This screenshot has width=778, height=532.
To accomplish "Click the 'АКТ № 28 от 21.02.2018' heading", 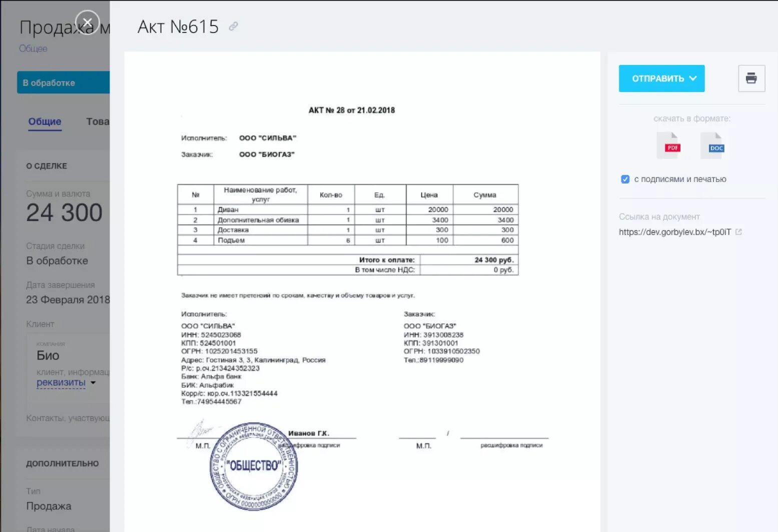I will pyautogui.click(x=352, y=110).
